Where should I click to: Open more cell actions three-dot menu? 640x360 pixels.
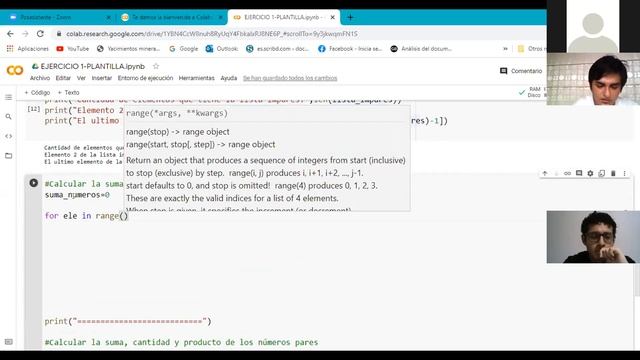pos(624,173)
